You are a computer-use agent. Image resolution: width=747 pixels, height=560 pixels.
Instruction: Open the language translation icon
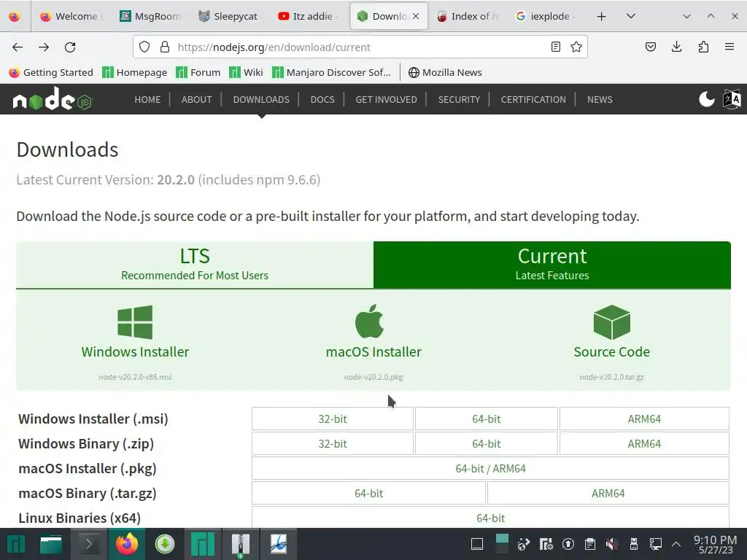pyautogui.click(x=732, y=99)
